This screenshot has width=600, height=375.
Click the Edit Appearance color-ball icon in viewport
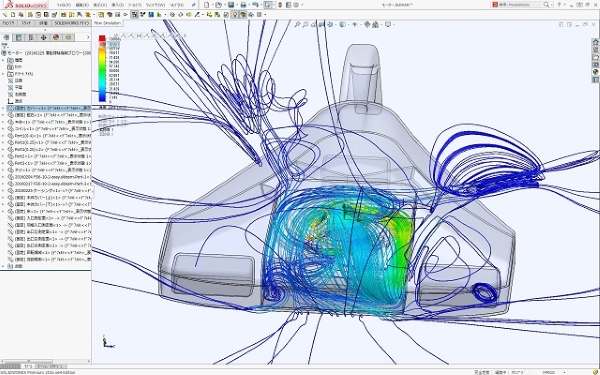tap(367, 24)
